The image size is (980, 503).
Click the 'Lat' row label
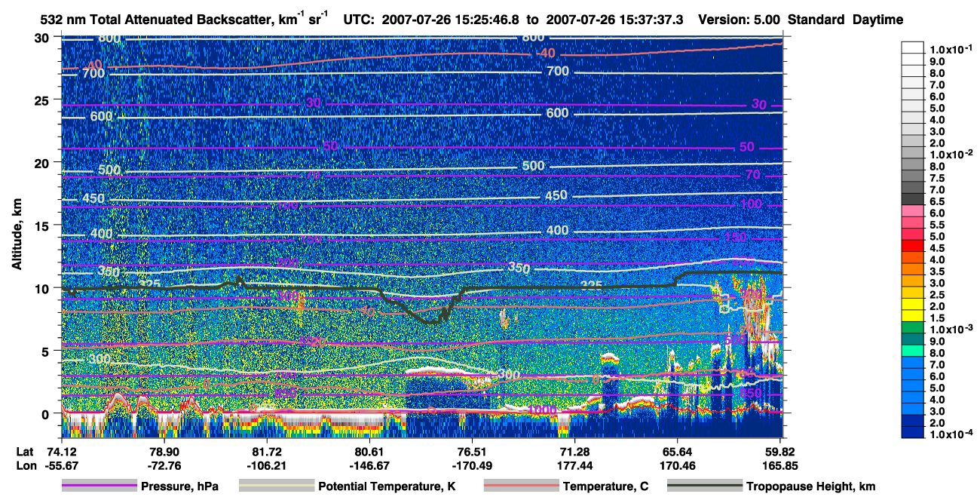(x=24, y=452)
